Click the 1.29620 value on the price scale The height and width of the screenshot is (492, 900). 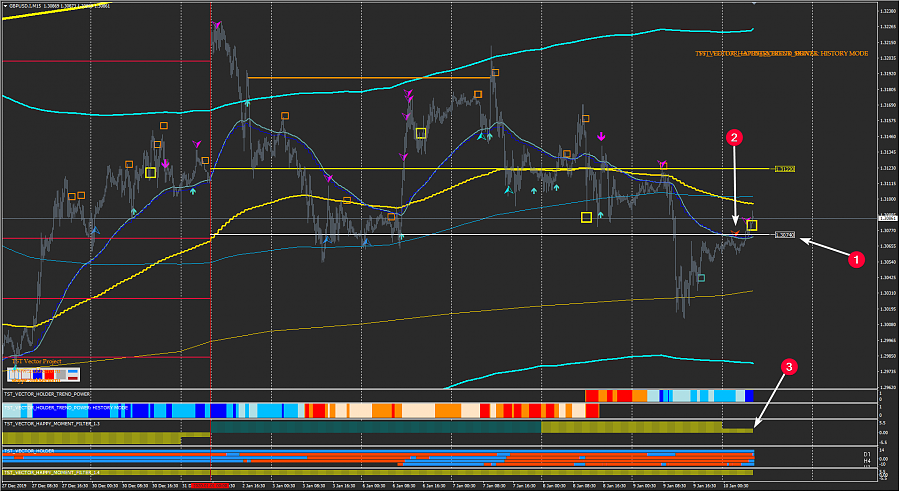pos(890,388)
